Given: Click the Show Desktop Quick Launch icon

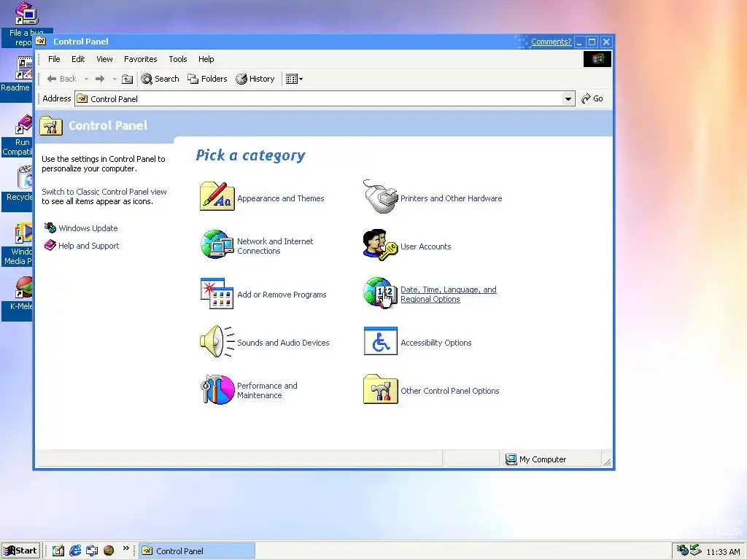Looking at the screenshot, I should pos(58,551).
